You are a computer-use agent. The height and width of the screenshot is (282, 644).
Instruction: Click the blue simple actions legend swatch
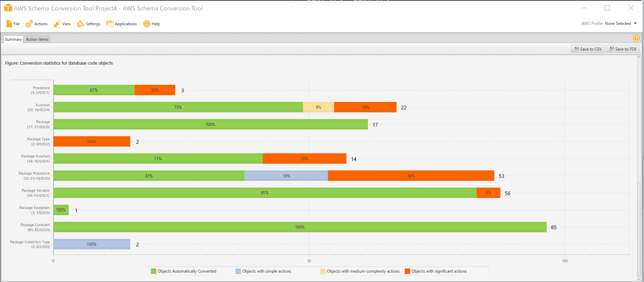point(238,271)
